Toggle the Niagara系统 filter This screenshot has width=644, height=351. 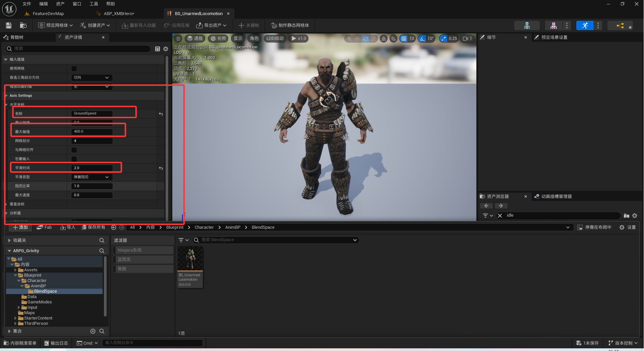click(x=143, y=250)
